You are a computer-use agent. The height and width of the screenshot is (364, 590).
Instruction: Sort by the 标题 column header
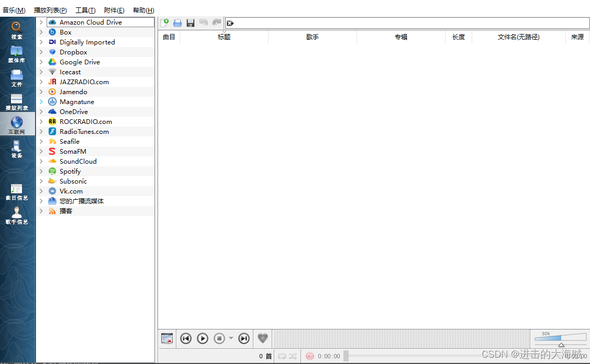pos(224,37)
